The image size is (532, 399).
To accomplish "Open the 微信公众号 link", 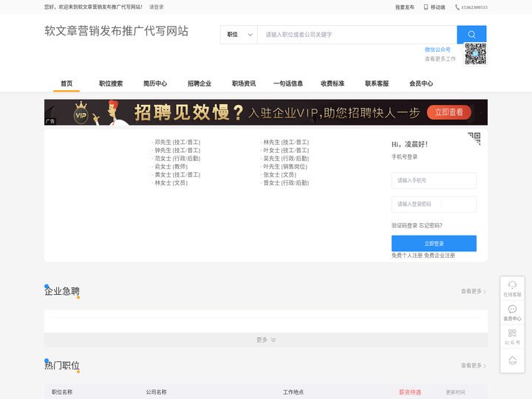I will coord(437,50).
